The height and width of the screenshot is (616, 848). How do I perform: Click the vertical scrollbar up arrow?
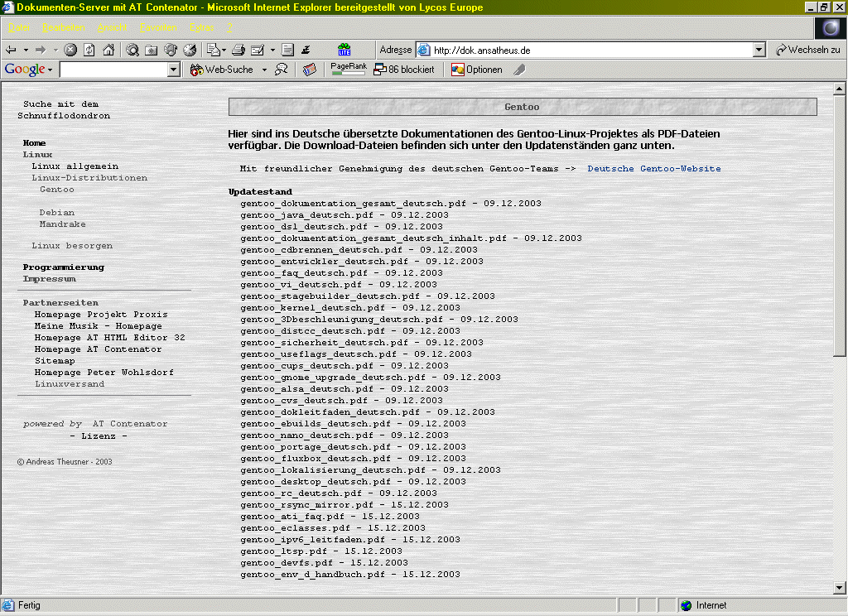point(840,88)
